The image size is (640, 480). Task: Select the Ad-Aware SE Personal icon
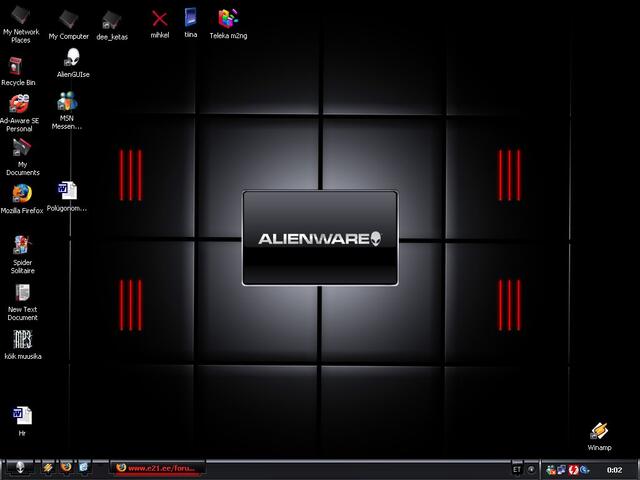pos(19,113)
